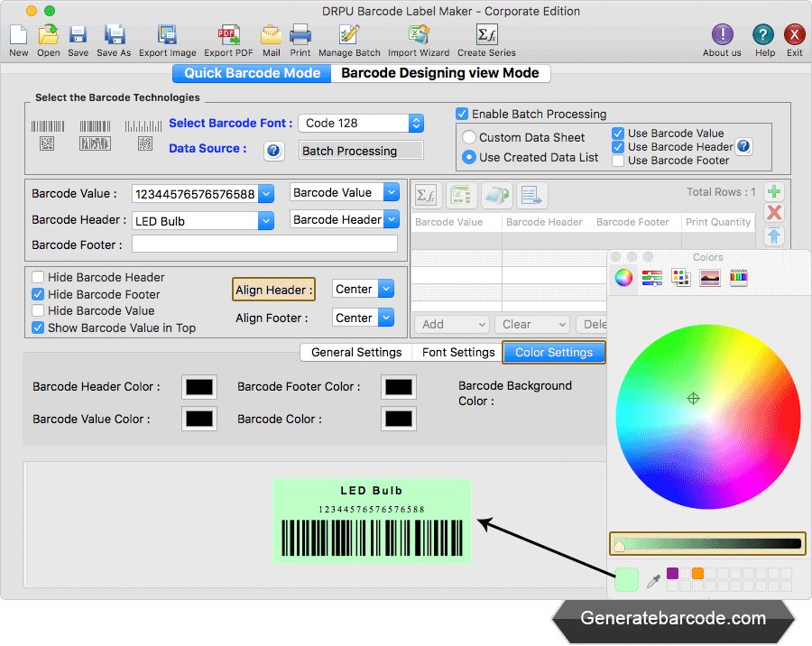Click the Barcode Footer Color swatch
Image resolution: width=812 pixels, height=646 pixels.
coord(399,387)
